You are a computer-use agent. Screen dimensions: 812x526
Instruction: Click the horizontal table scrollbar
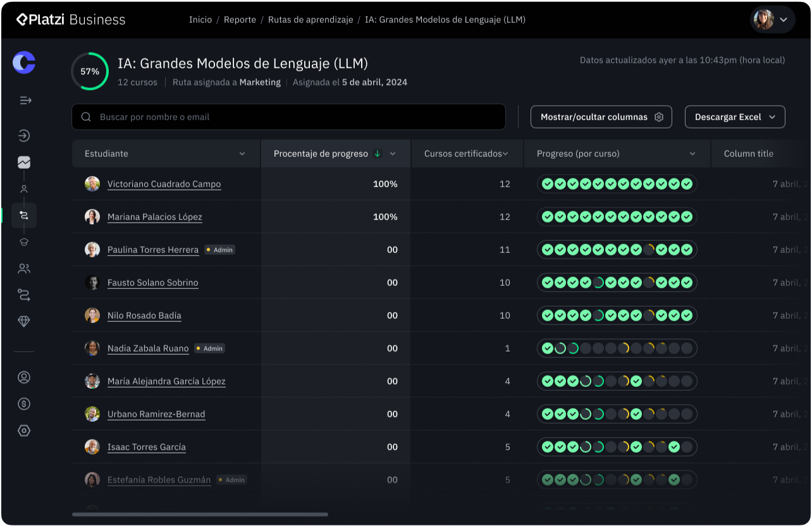(200, 515)
